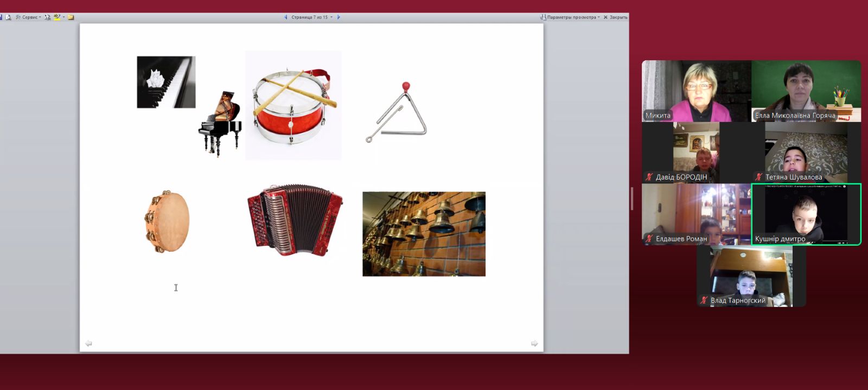Click the muted mic icon by Влад Тарногский
The width and height of the screenshot is (868, 390).
(704, 301)
